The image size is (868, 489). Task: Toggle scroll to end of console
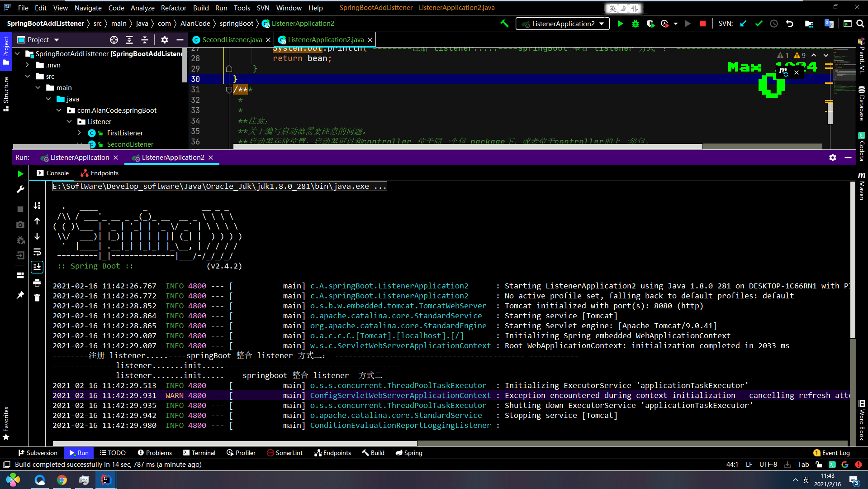[37, 267]
